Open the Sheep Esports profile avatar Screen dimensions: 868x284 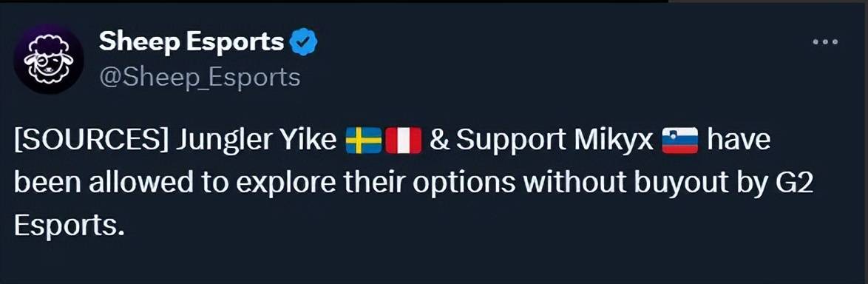point(48,58)
